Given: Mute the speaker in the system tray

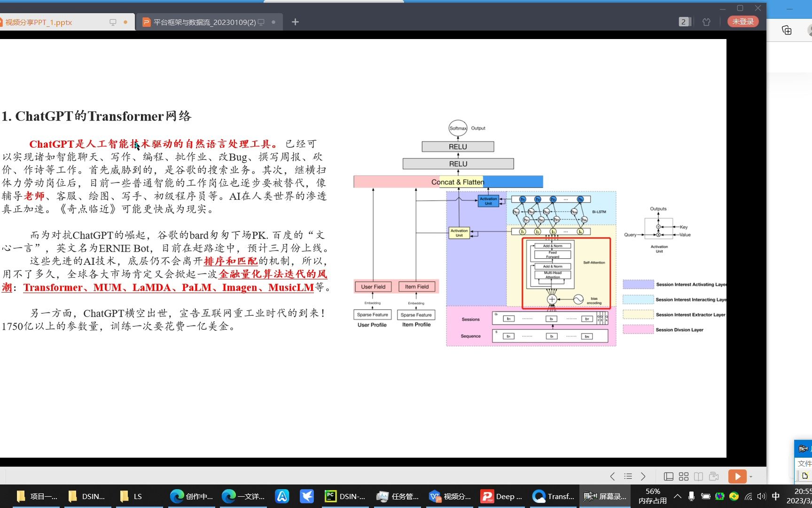Looking at the screenshot, I should [761, 496].
